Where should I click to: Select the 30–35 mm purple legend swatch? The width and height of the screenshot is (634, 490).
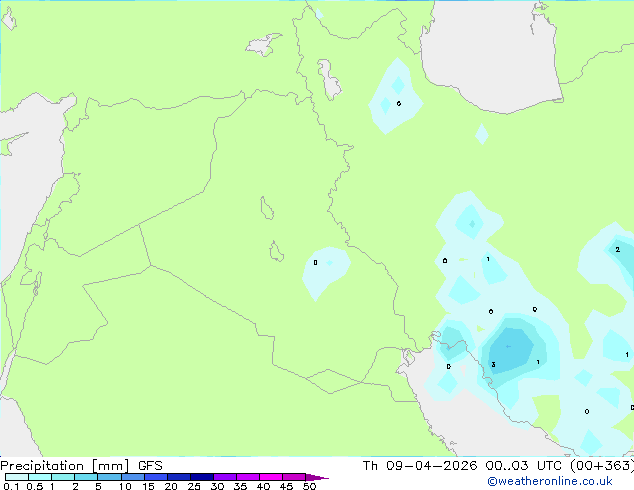[x=225, y=477]
